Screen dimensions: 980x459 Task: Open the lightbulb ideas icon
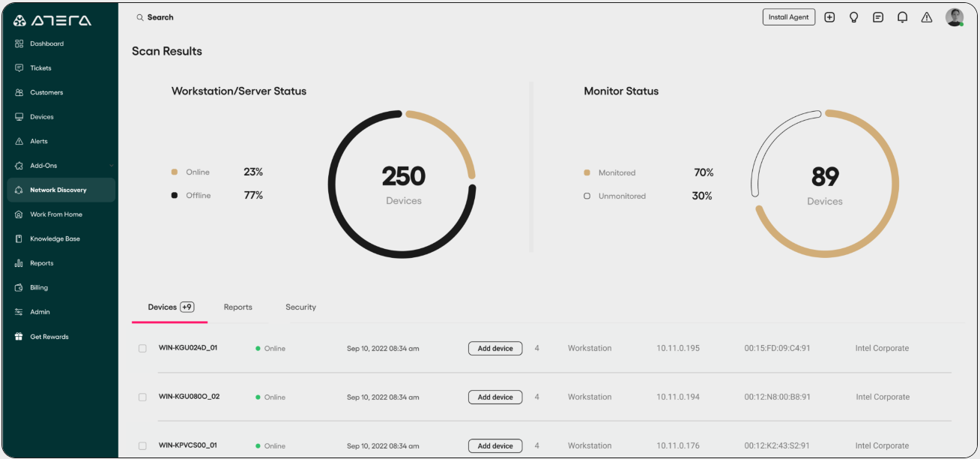pyautogui.click(x=853, y=17)
